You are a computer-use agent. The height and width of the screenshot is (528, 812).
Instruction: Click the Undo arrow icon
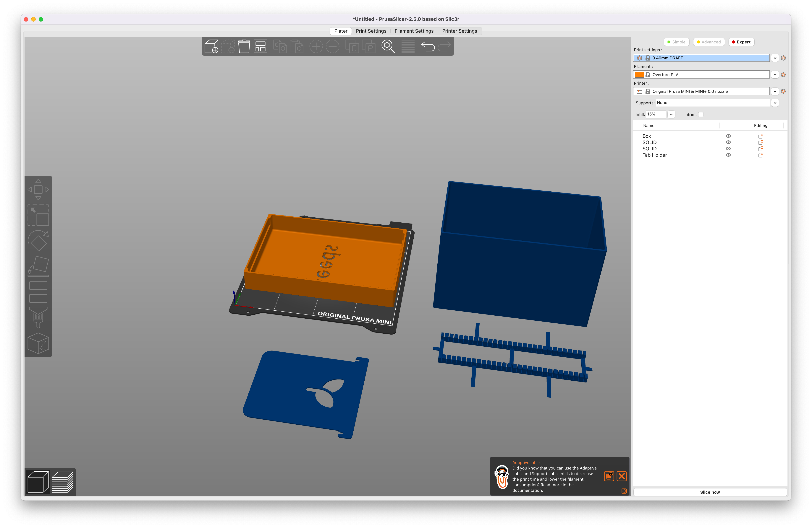tap(428, 46)
